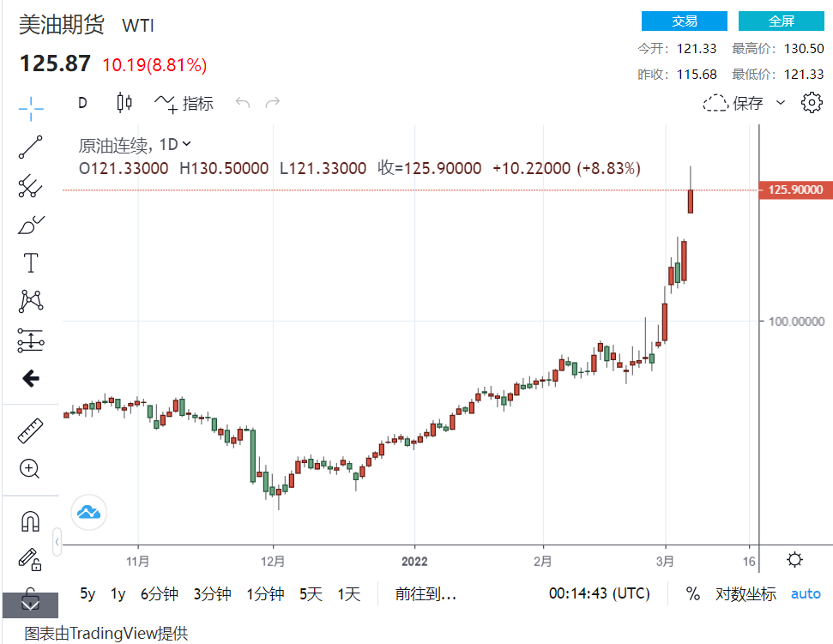Toggle percent scale on price axis

pos(693,593)
